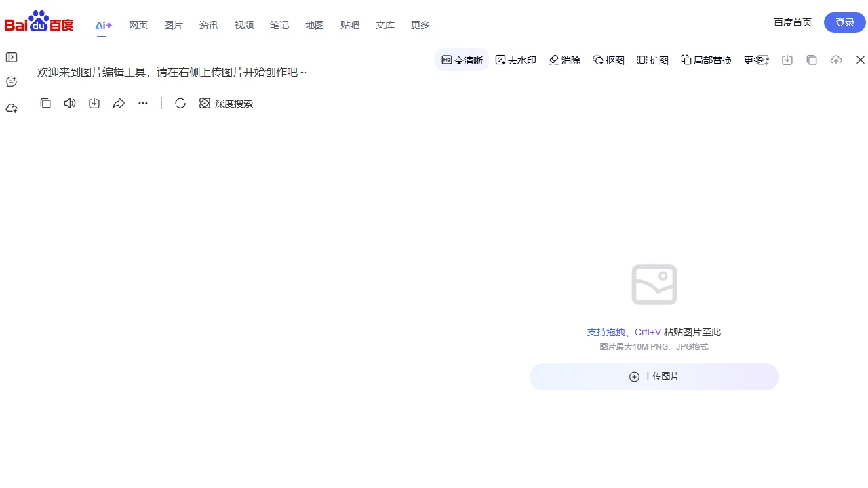Expand the 更多 menu in top navigation
This screenshot has height=488, width=868.
coord(420,25)
